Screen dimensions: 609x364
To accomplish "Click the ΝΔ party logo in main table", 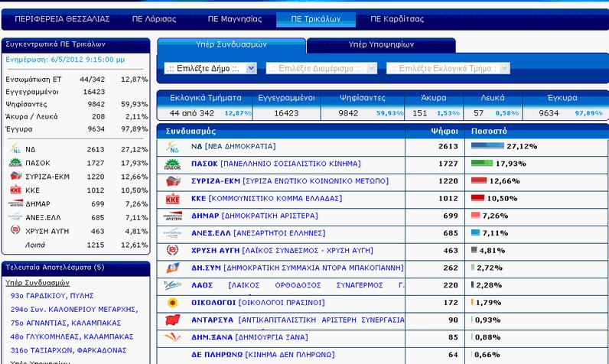I will coord(172,147).
